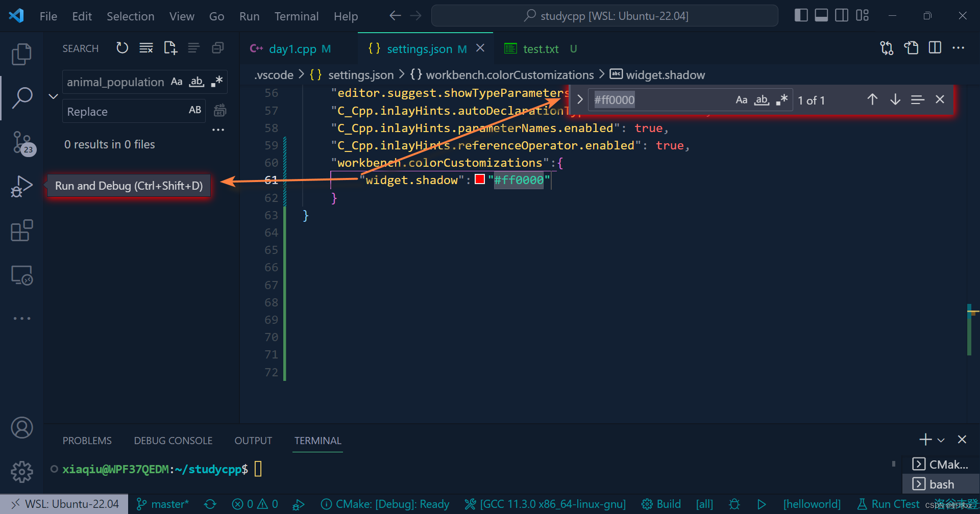This screenshot has height=514, width=980.
Task: Open the Accounts menu icon
Action: (x=21, y=427)
